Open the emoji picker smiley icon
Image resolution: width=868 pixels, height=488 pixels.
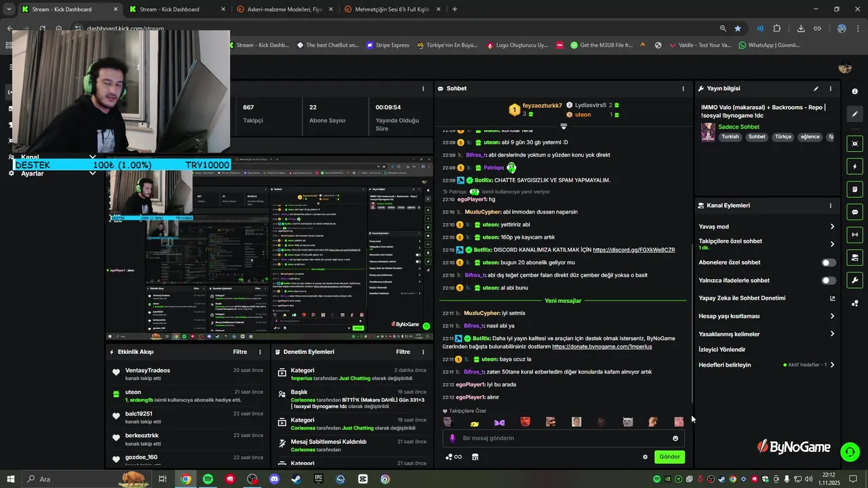[675, 439]
